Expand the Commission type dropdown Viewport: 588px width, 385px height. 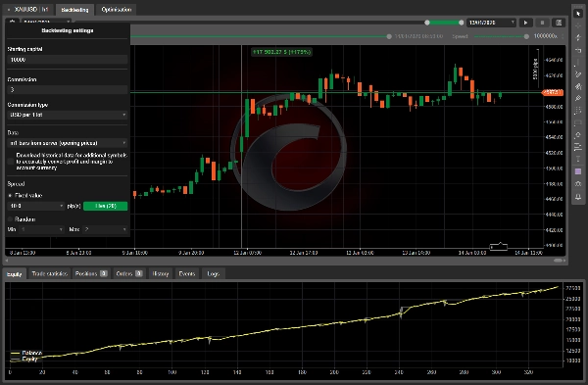[68, 115]
